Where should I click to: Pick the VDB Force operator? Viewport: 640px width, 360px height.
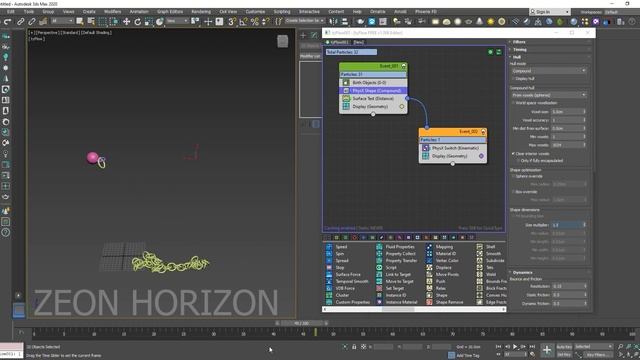[x=340, y=289]
